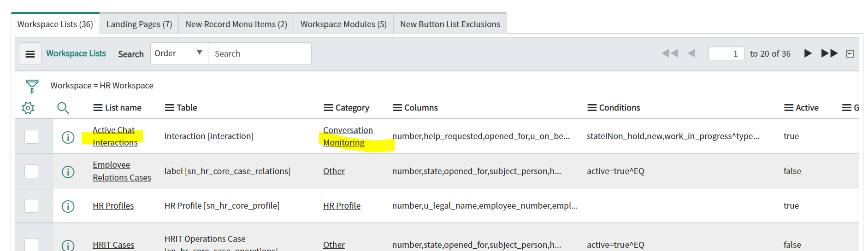Preview the Active Chat Interactions record info icon

pyautogui.click(x=68, y=137)
